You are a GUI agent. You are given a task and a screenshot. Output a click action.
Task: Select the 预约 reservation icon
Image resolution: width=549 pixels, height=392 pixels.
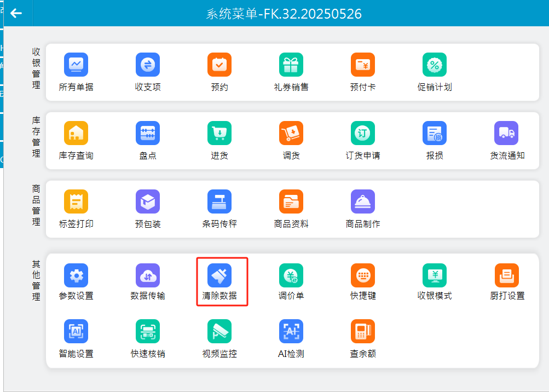219,65
